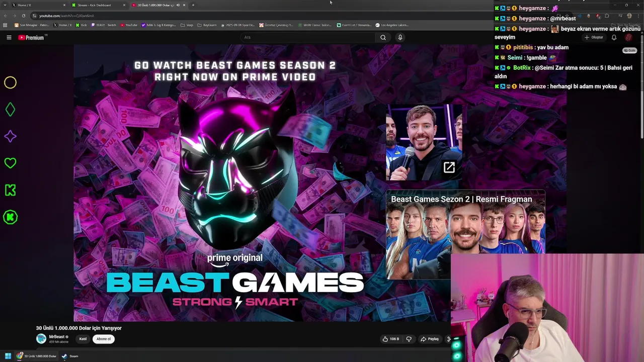Open the YouTube hamburger guide menu

coord(9,37)
